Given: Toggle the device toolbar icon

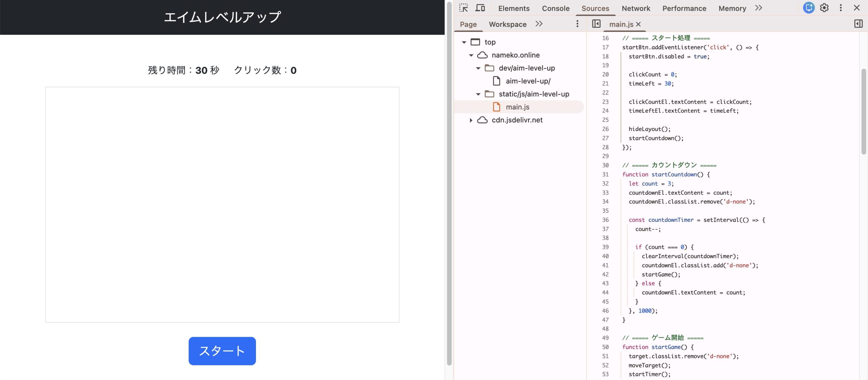Looking at the screenshot, I should pos(480,8).
